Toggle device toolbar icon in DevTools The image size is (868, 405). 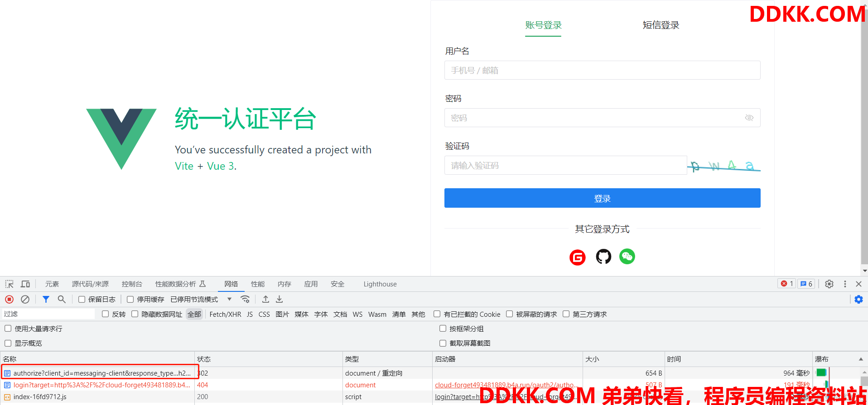coord(25,284)
